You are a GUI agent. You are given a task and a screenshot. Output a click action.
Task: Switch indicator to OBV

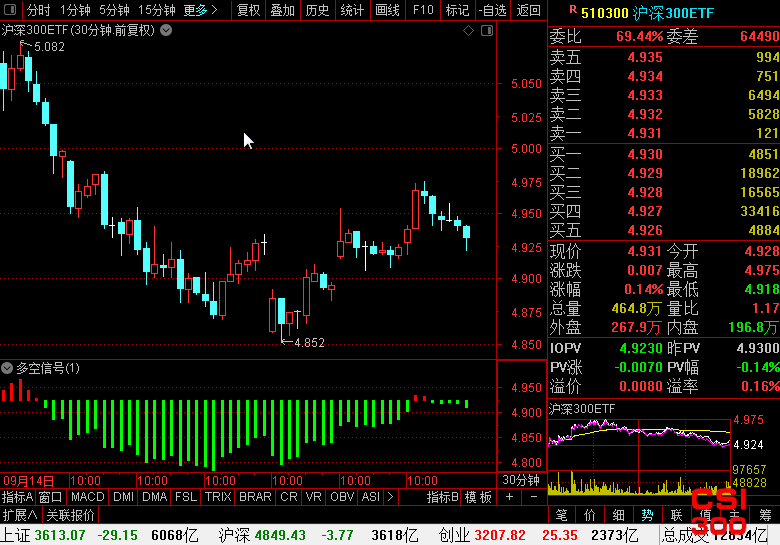(342, 497)
